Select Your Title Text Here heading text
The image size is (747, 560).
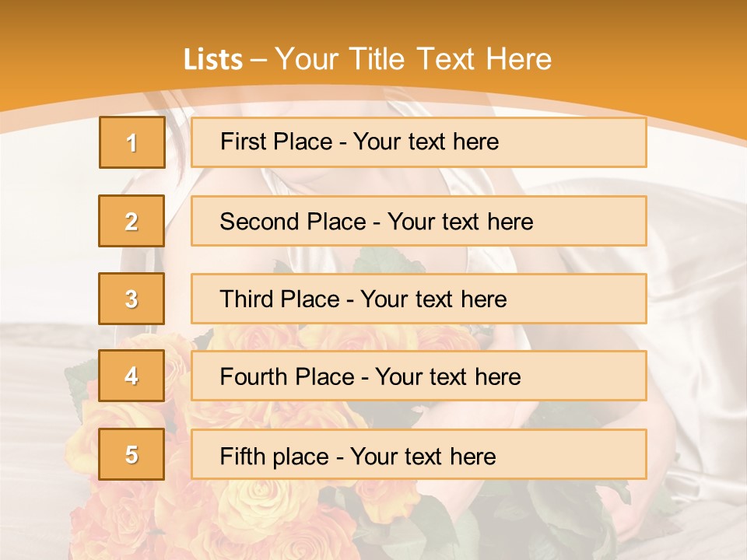tap(413, 60)
